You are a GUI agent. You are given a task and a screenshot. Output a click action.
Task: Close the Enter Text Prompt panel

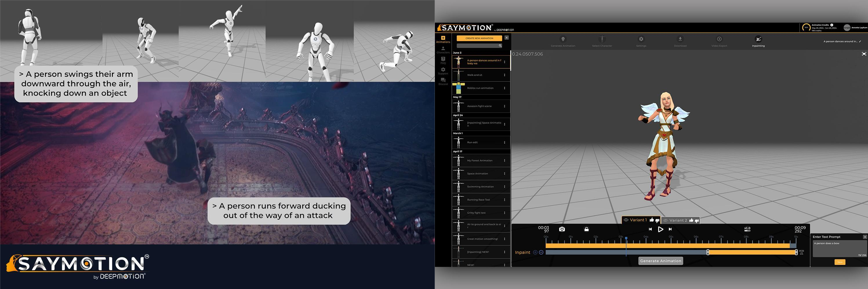pyautogui.click(x=865, y=237)
